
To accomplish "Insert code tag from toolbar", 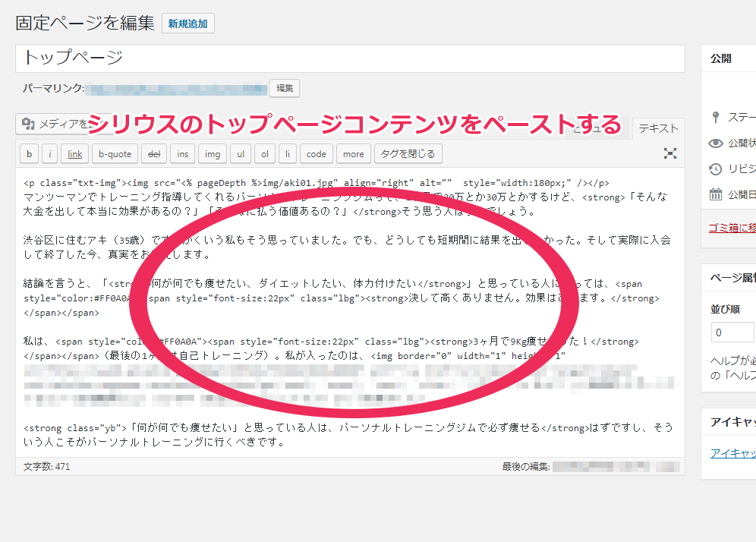I will [316, 154].
